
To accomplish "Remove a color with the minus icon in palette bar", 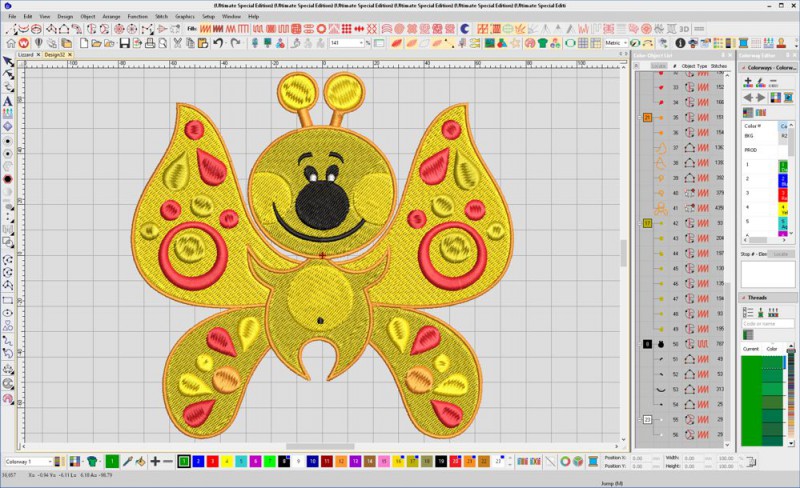I will [x=168, y=461].
